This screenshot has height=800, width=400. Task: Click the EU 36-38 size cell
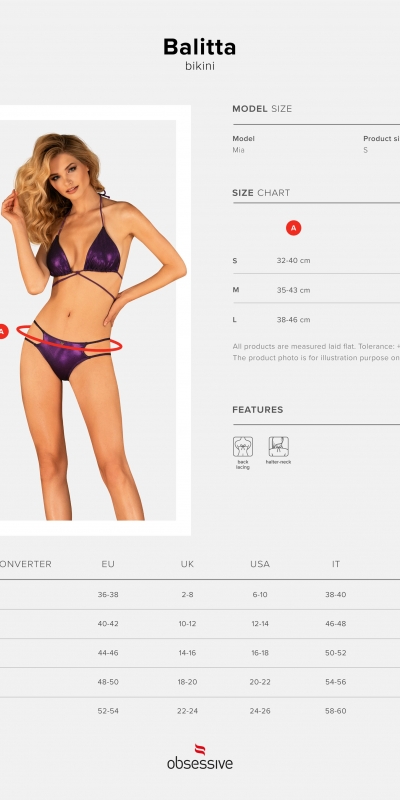click(108, 594)
